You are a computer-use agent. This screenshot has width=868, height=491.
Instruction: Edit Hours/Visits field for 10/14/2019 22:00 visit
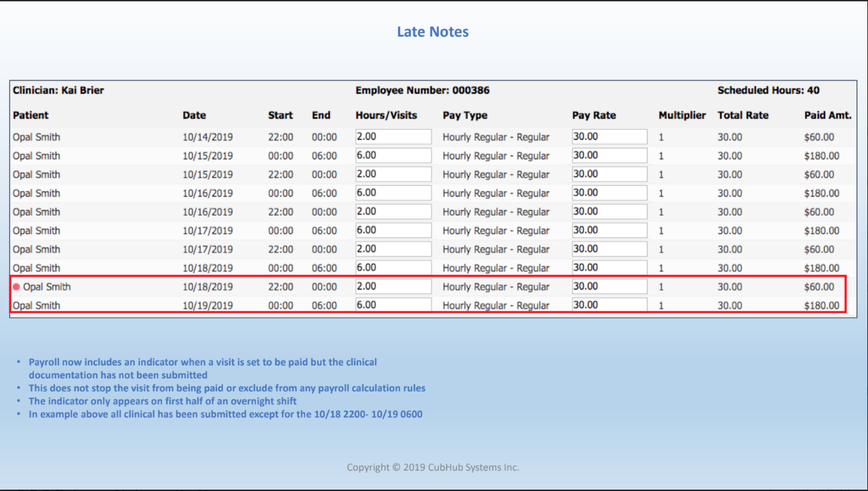(393, 137)
